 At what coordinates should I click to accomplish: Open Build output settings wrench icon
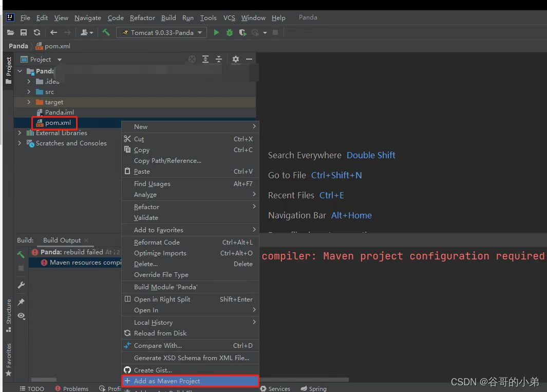point(21,285)
